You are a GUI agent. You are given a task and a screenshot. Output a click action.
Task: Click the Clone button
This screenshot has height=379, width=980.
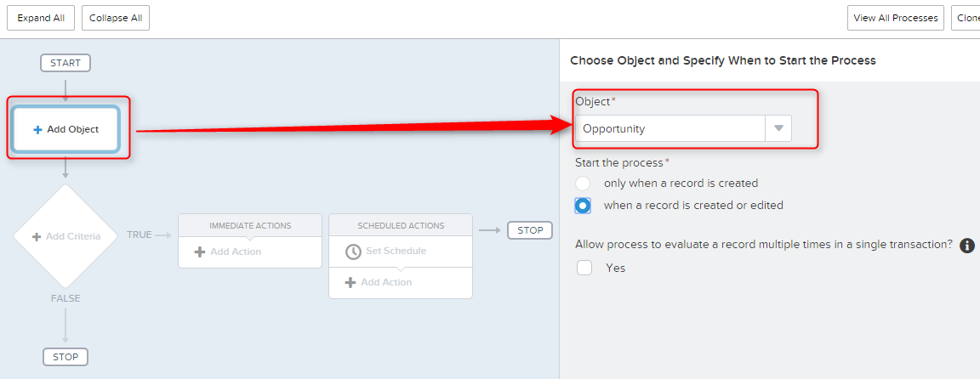[x=966, y=18]
